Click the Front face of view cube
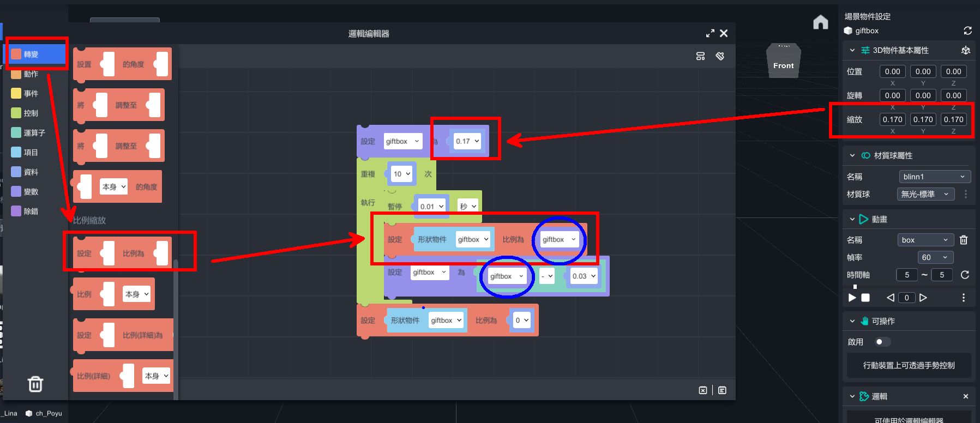This screenshot has width=980, height=423. click(783, 65)
